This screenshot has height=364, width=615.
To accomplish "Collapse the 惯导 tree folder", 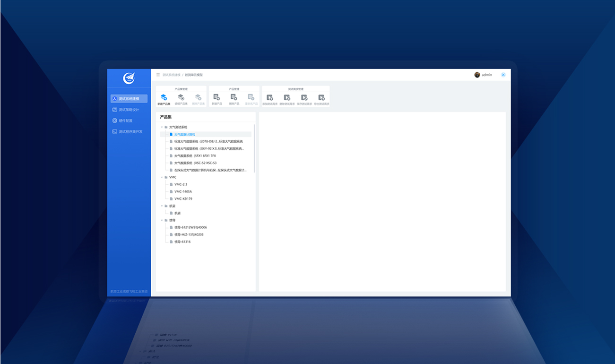I will coord(162,220).
